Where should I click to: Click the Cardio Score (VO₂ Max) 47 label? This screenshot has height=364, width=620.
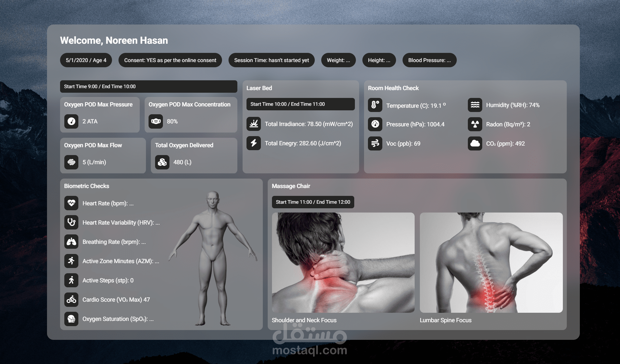coord(116,300)
